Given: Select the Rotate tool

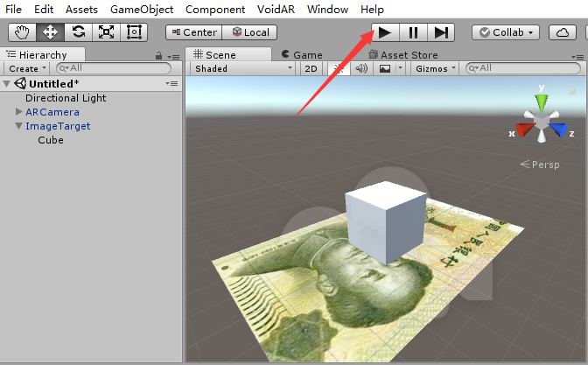Looking at the screenshot, I should point(79,32).
